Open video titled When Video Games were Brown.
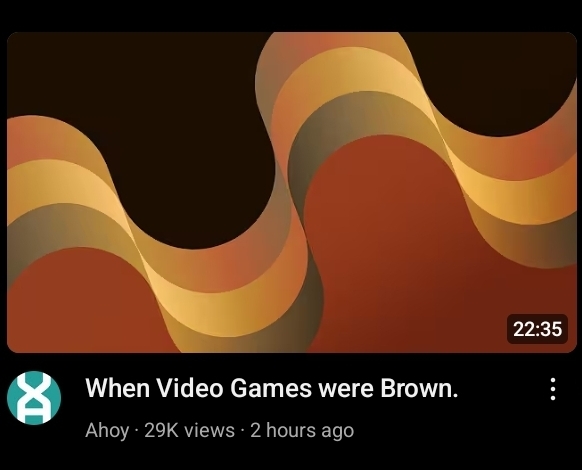The image size is (582, 470). point(272,388)
